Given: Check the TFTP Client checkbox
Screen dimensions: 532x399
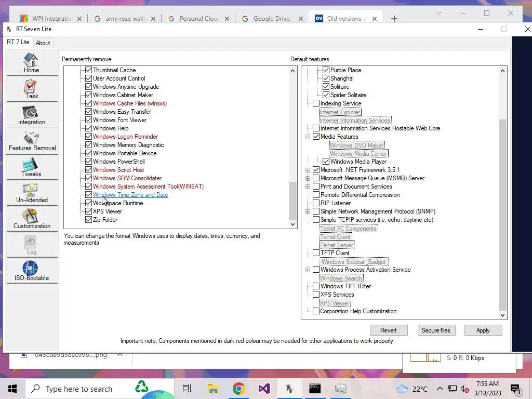Looking at the screenshot, I should coord(316,253).
